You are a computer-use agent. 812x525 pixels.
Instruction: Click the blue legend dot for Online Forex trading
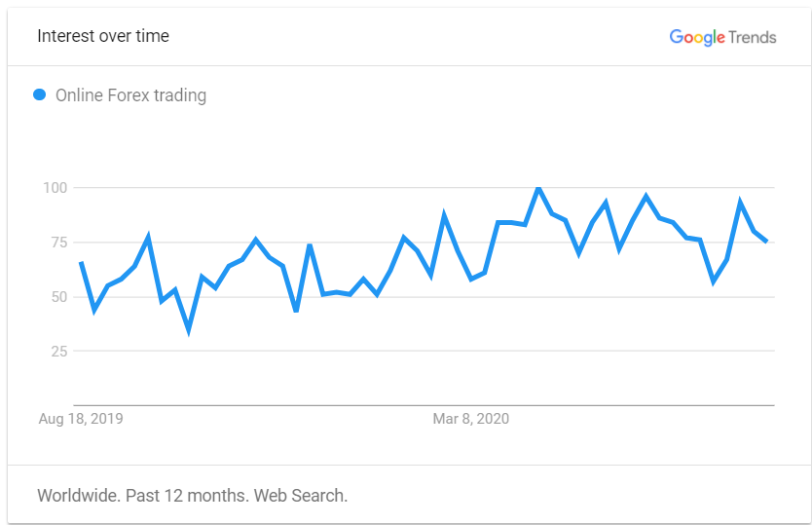39,94
